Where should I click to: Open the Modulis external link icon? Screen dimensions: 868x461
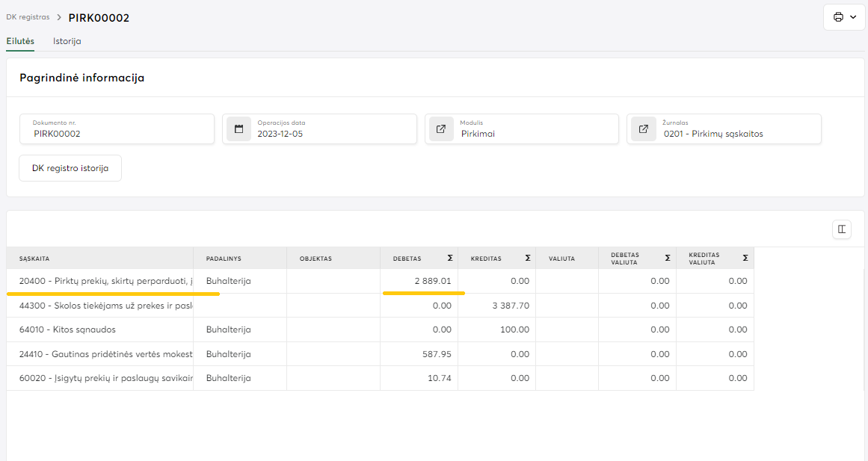click(441, 129)
